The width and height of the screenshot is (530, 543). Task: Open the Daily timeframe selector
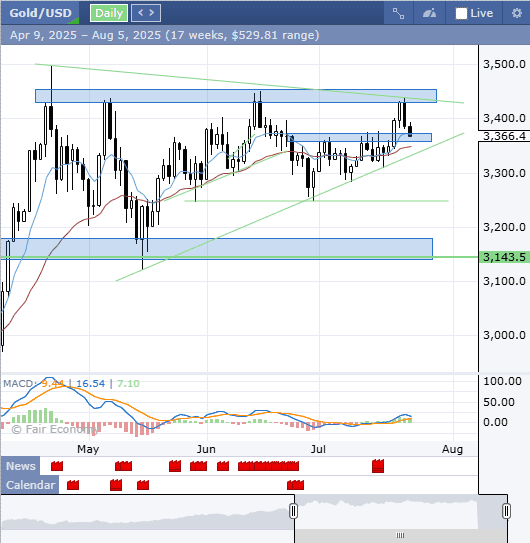(x=109, y=13)
